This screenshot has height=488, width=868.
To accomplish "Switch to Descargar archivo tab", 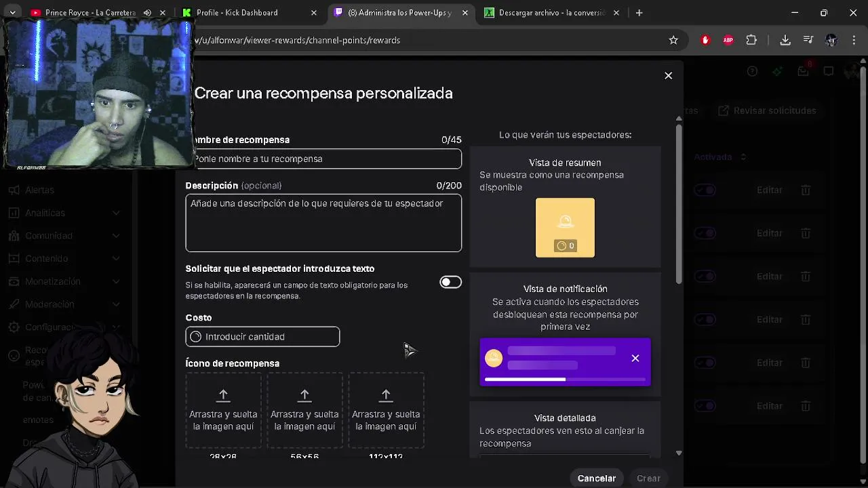I will tap(553, 13).
